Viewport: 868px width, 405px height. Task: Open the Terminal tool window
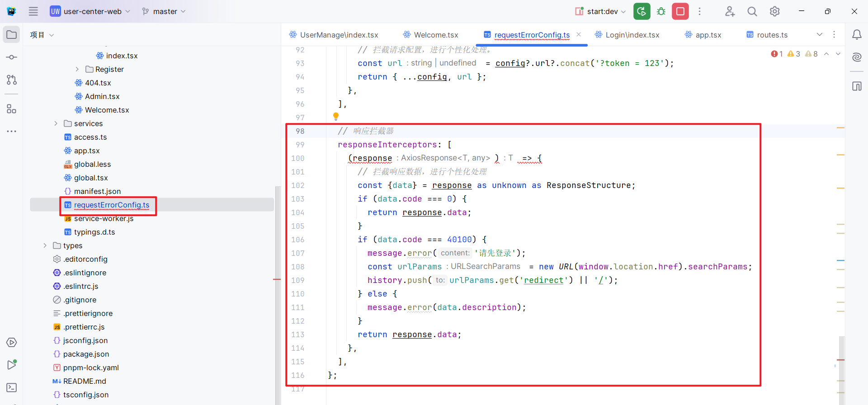click(12, 387)
